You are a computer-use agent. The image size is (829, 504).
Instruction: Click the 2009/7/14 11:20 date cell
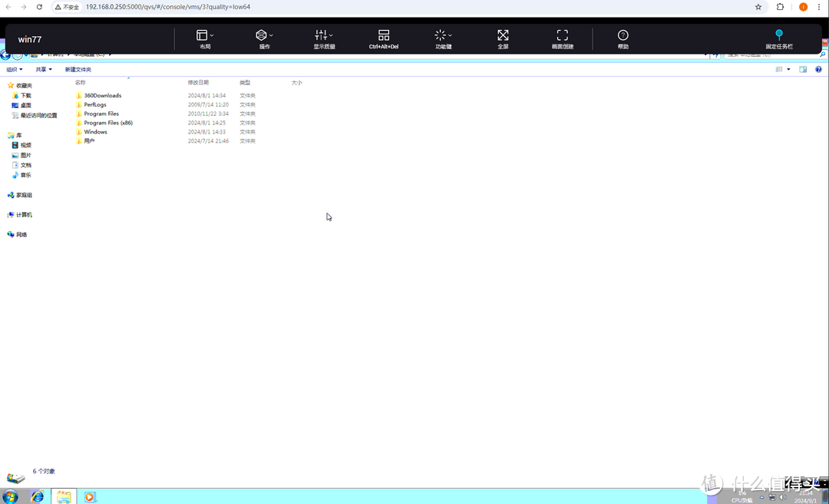click(x=208, y=104)
